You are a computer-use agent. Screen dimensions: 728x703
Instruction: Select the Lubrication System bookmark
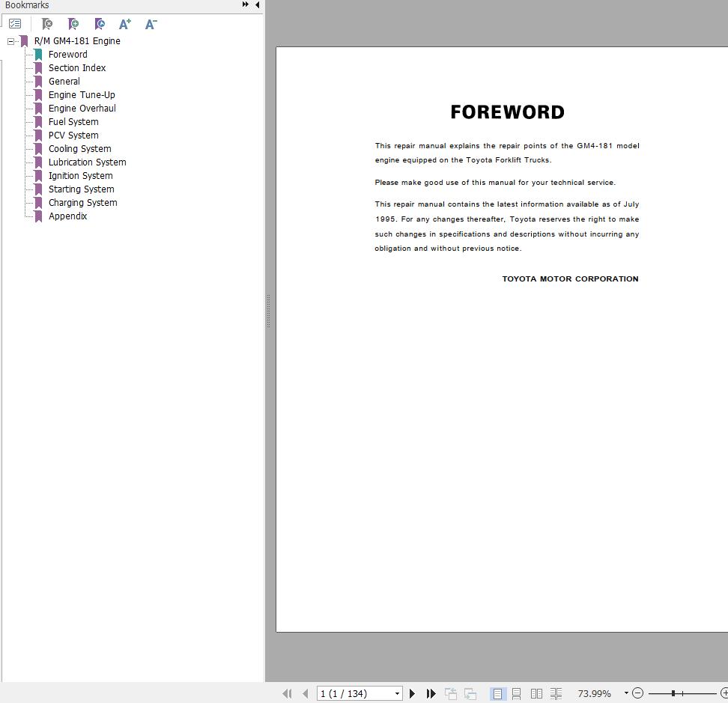(x=88, y=162)
